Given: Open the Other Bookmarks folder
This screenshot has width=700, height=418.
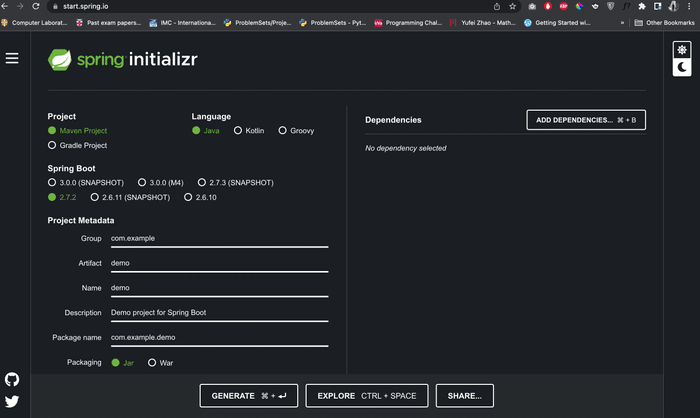Looking at the screenshot, I should coord(664,22).
